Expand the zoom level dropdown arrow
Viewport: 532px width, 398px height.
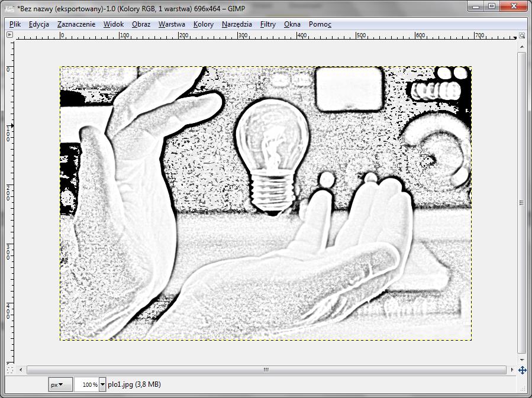click(102, 384)
